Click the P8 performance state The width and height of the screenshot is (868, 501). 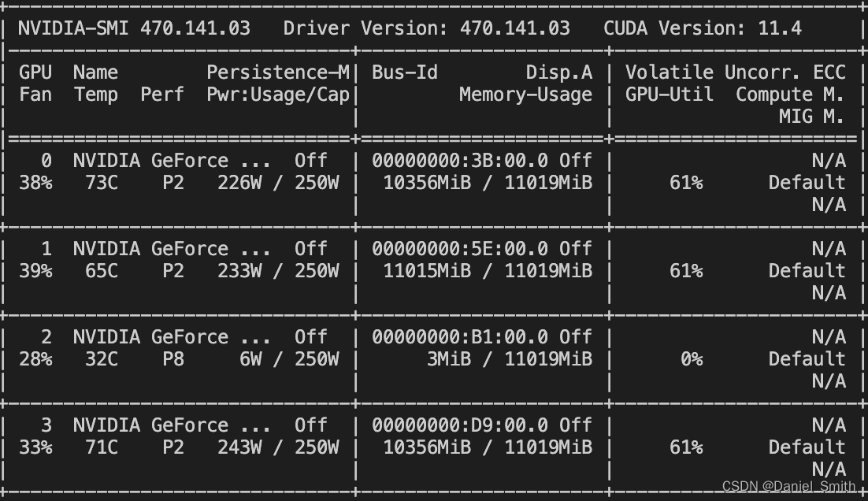173,359
